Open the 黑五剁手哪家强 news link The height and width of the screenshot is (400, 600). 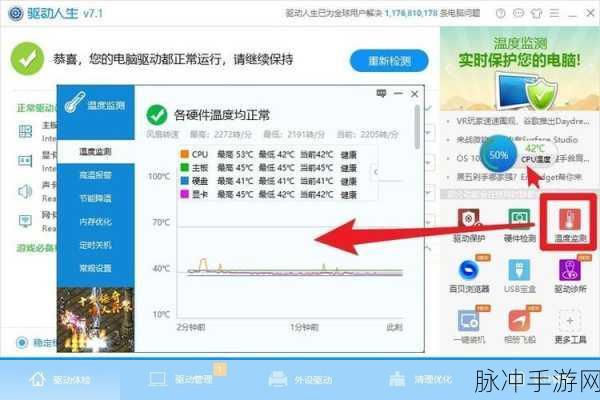coord(520,177)
